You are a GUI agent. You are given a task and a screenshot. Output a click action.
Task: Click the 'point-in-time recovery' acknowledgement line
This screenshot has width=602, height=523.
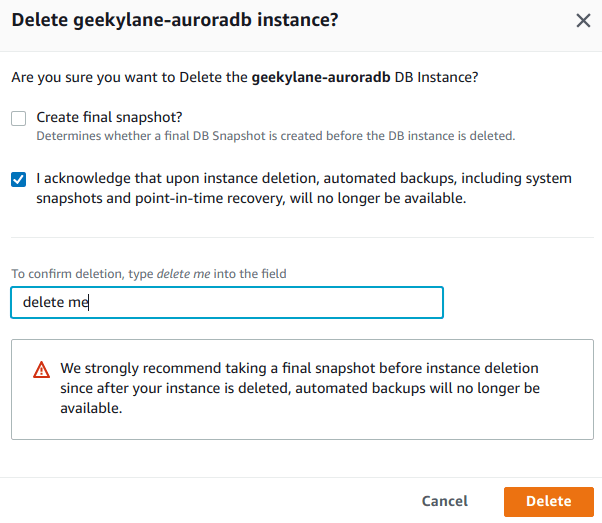click(x=251, y=198)
